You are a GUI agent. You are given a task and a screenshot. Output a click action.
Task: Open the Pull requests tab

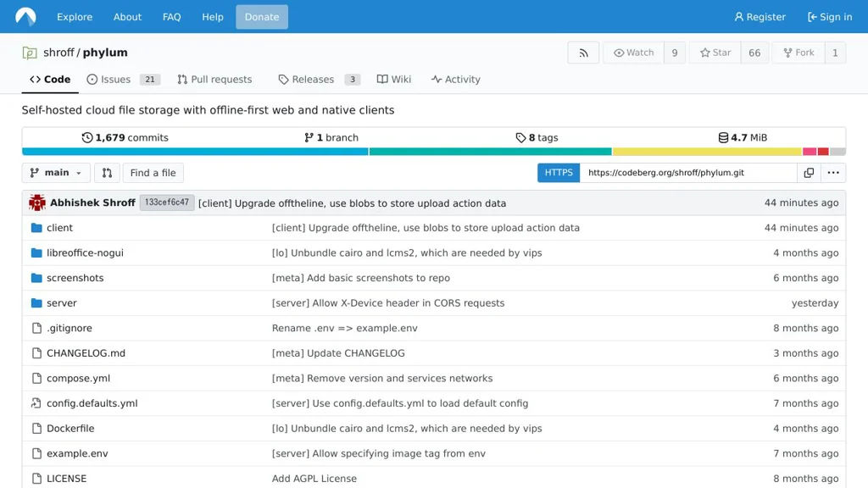(x=214, y=80)
